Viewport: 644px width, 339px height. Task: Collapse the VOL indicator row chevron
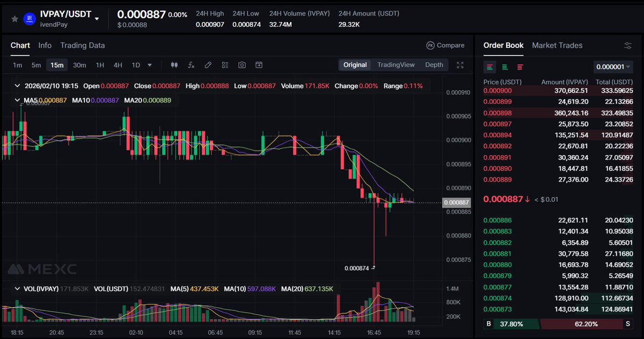coord(17,289)
